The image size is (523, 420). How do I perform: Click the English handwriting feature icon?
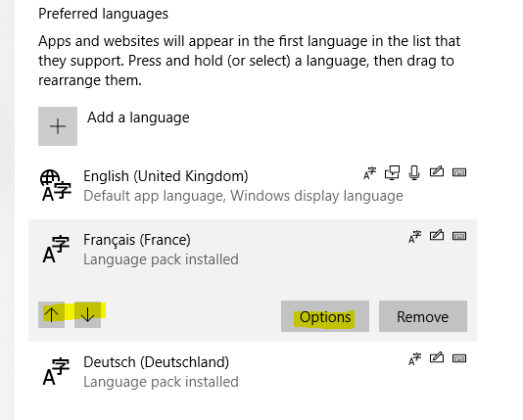coord(437,171)
